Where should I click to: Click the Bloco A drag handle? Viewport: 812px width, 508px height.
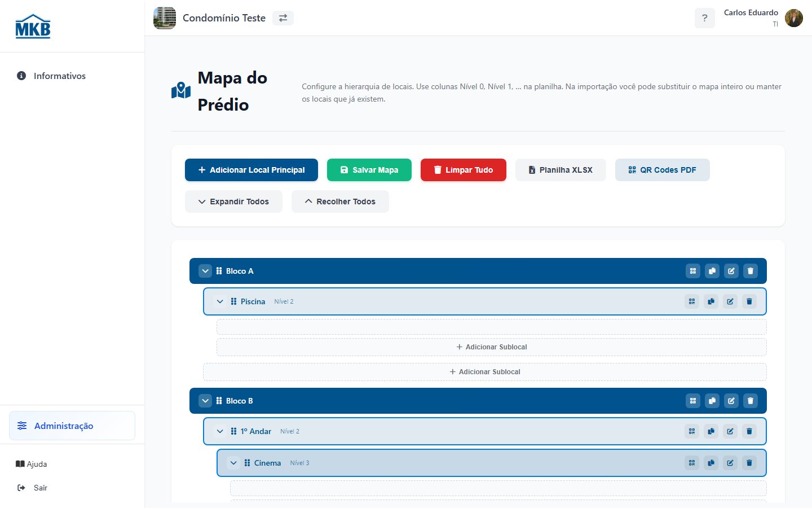tap(219, 271)
